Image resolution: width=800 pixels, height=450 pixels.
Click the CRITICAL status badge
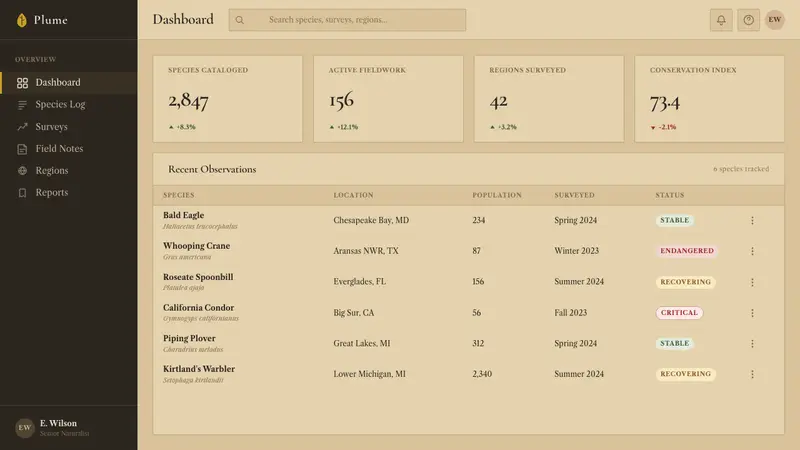pos(679,313)
